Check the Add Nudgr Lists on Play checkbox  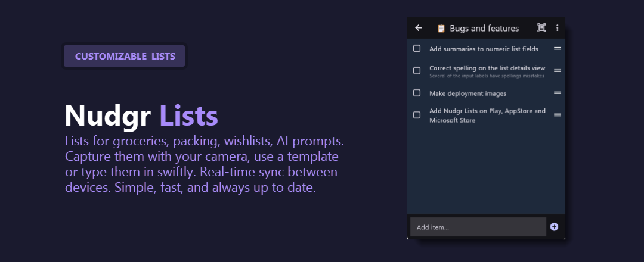pos(417,115)
